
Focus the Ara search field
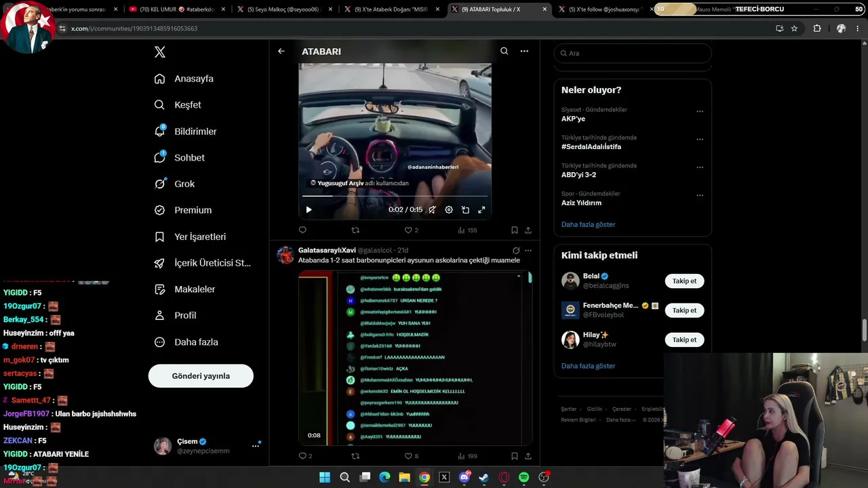(633, 54)
